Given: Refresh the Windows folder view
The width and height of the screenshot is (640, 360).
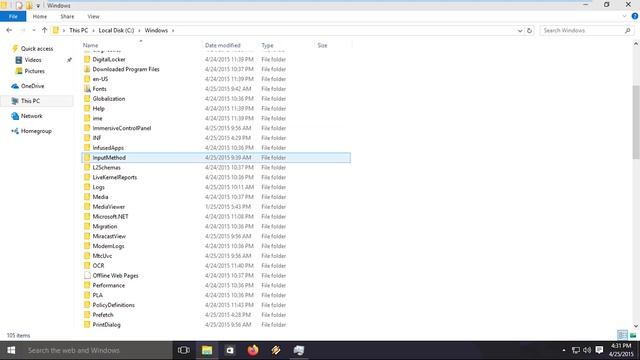Looking at the screenshot, I should click(529, 31).
